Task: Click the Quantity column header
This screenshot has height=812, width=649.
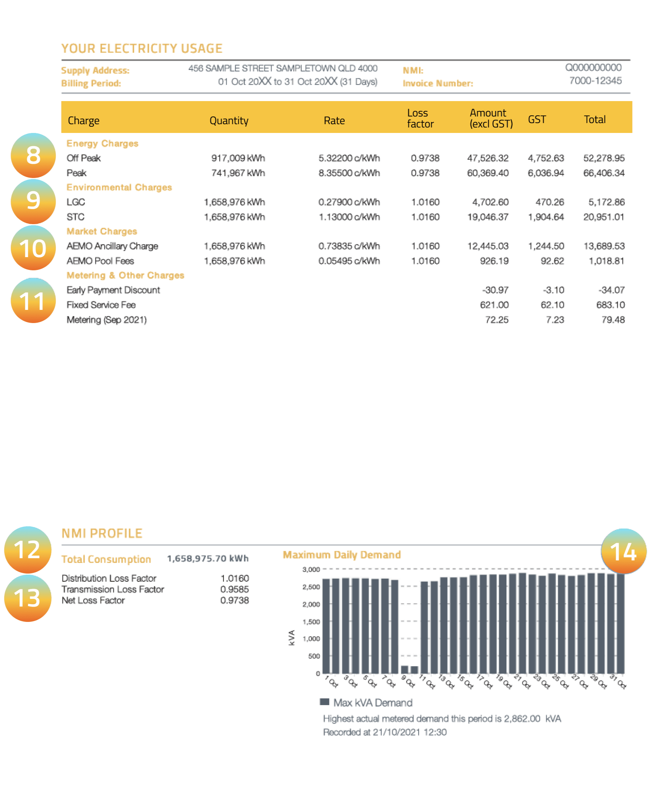Action: point(229,120)
